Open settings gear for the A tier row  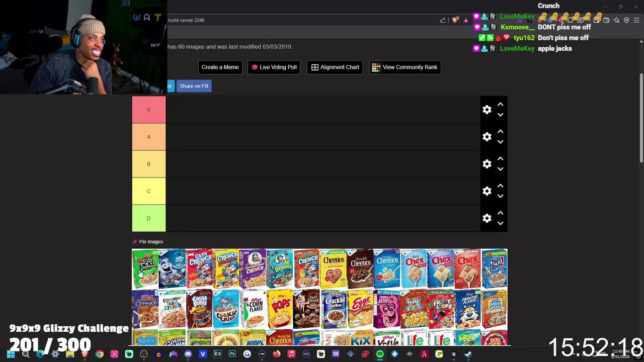[487, 137]
